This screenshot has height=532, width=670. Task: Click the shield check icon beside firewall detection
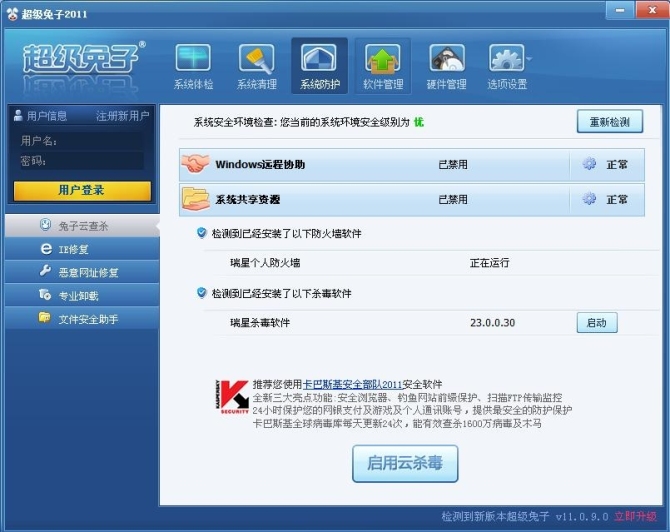click(201, 233)
